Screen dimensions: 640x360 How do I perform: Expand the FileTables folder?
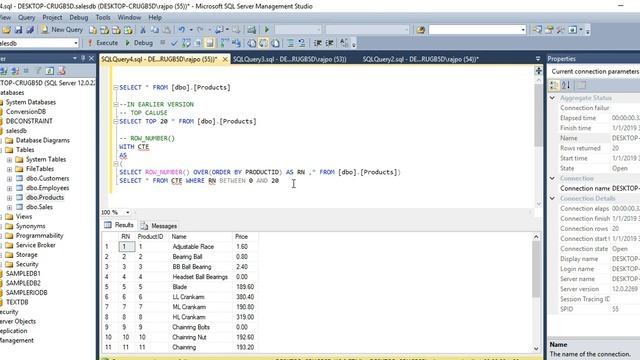click(x=9, y=169)
